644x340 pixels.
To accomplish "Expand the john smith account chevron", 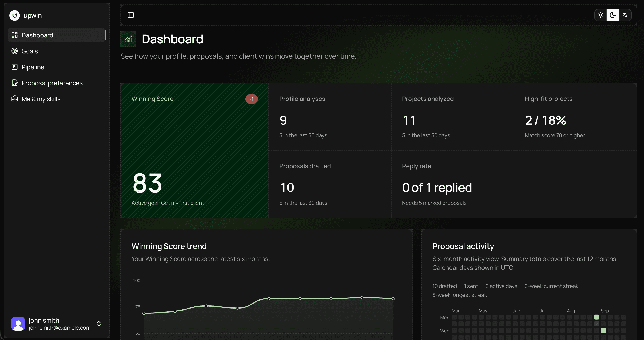I will [99, 324].
